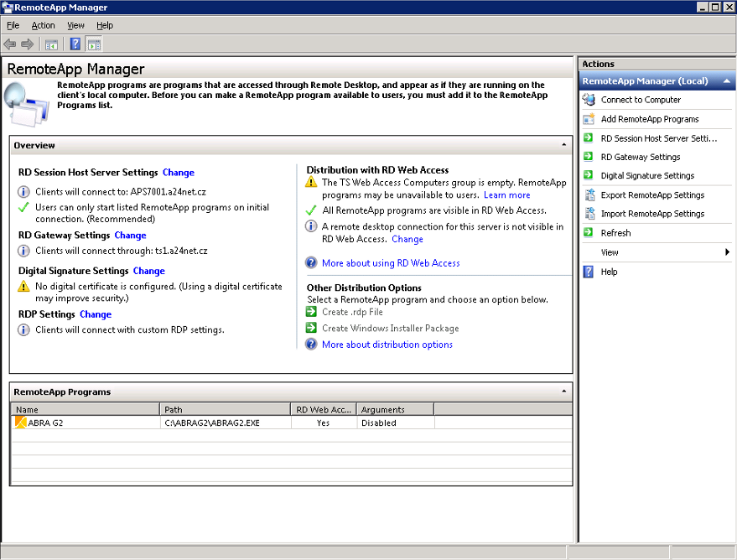Click the Refresh icon in Actions pane
This screenshot has width=737, height=560.
(x=589, y=233)
